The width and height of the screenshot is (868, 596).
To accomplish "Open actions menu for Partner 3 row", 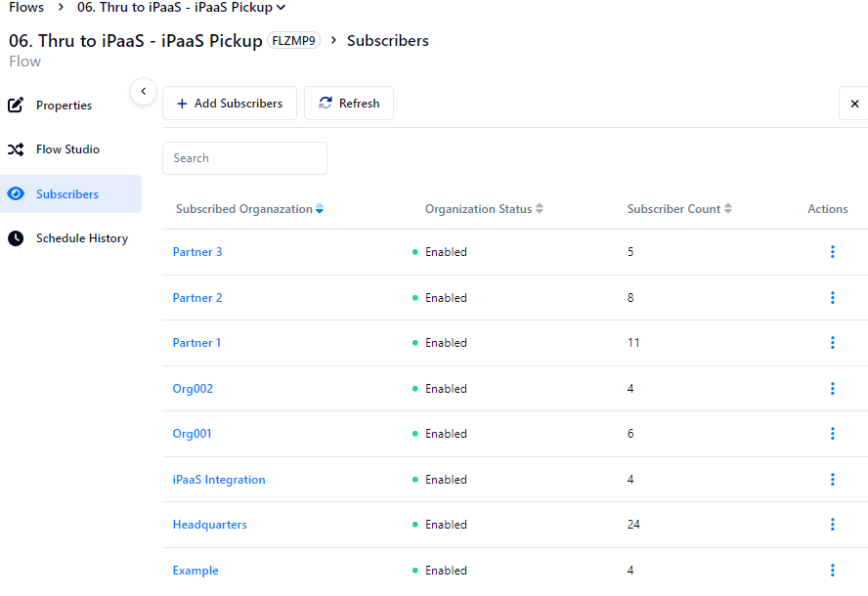I will pyautogui.click(x=832, y=252).
